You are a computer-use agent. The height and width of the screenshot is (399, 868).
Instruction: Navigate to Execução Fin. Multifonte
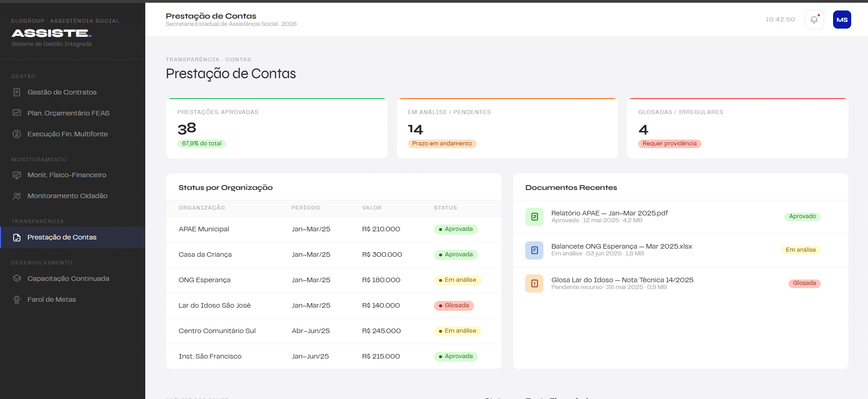73,134
